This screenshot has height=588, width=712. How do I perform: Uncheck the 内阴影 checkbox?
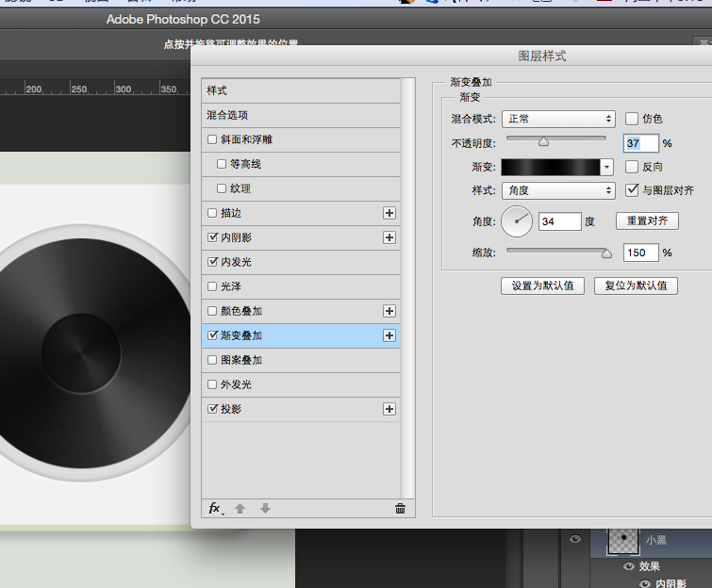[x=212, y=237]
